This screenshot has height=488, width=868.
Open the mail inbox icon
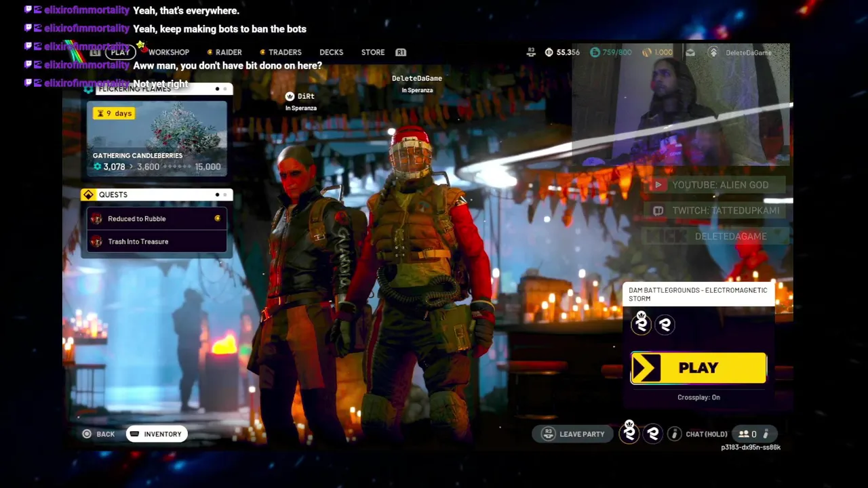tap(690, 52)
